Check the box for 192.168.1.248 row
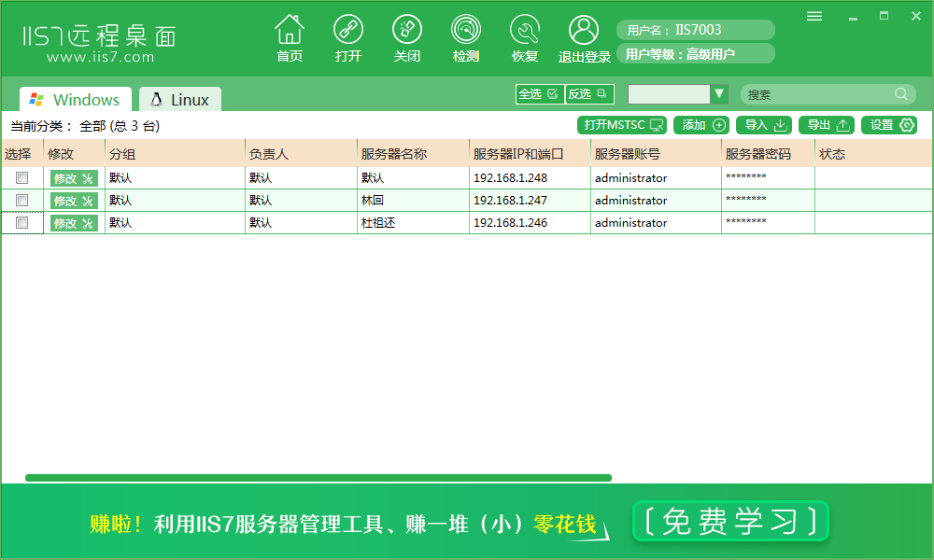 [x=22, y=177]
